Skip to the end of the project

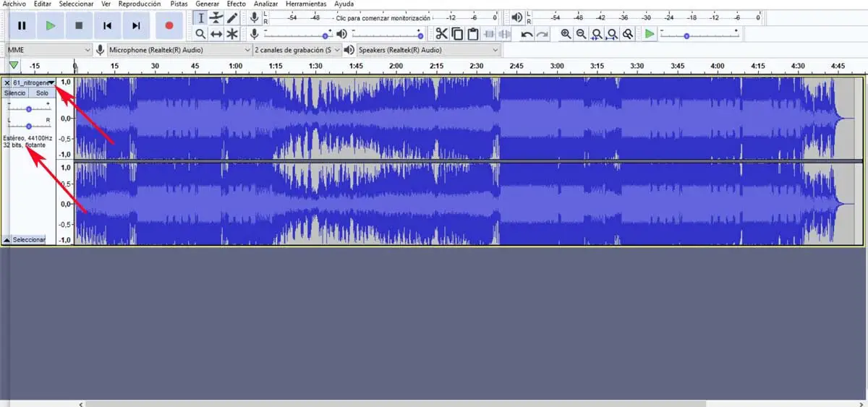[x=136, y=25]
